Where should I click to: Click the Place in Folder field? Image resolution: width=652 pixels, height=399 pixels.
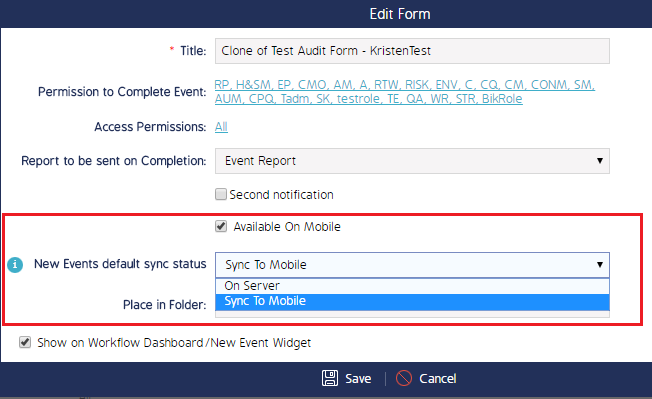point(412,314)
